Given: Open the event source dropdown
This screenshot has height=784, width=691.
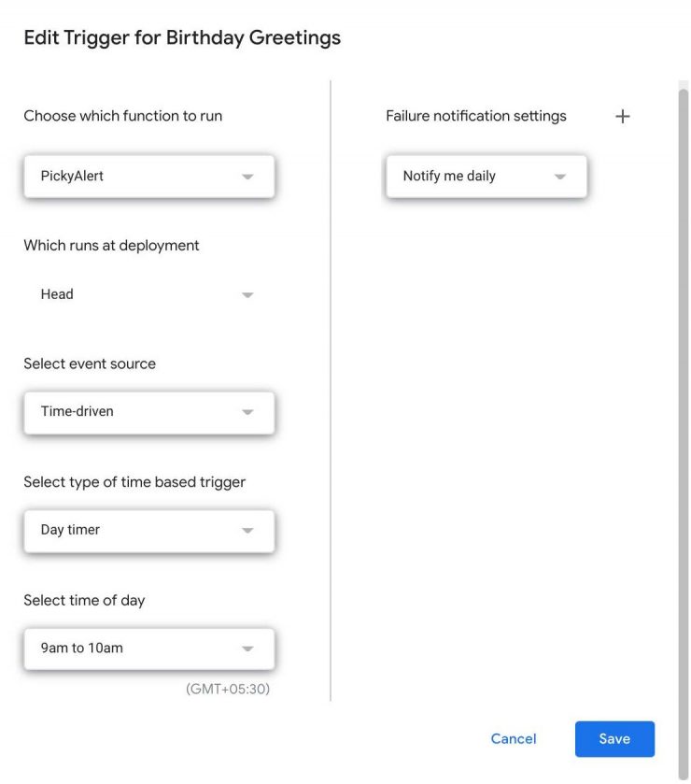Looking at the screenshot, I should point(148,411).
